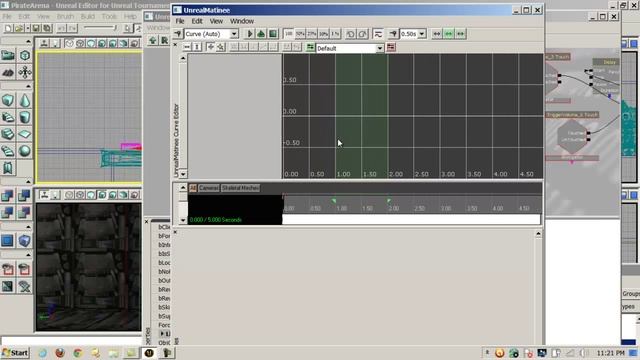640x360 pixels.
Task: Set playback speed to 100%
Action: tap(288, 34)
